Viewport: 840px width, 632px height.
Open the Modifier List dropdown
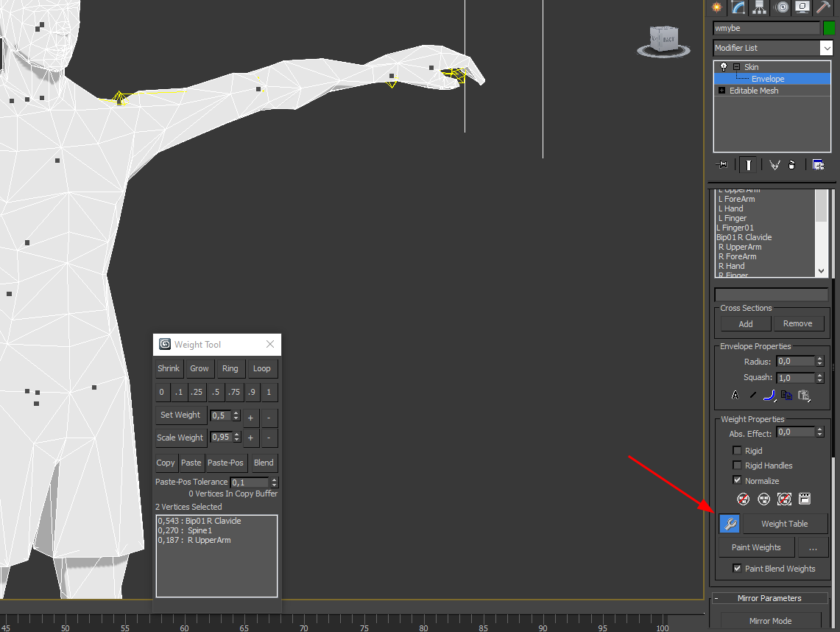pyautogui.click(x=827, y=48)
